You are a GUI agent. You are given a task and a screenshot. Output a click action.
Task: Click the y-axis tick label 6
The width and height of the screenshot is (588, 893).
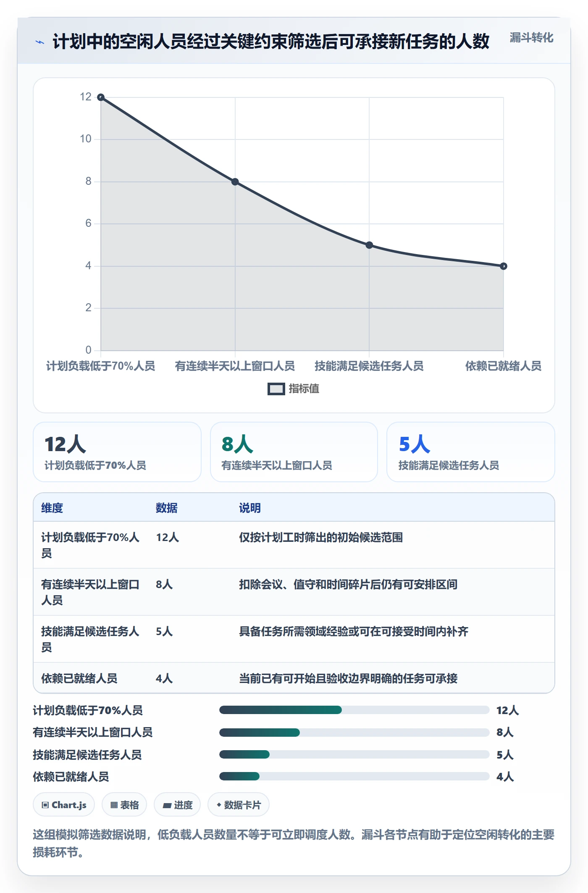pyautogui.click(x=88, y=223)
